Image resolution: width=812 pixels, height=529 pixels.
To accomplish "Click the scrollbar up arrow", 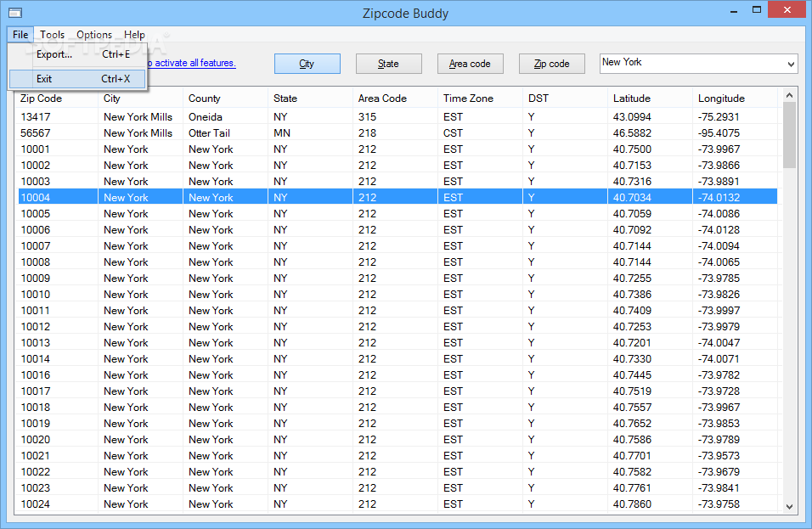I will [789, 95].
